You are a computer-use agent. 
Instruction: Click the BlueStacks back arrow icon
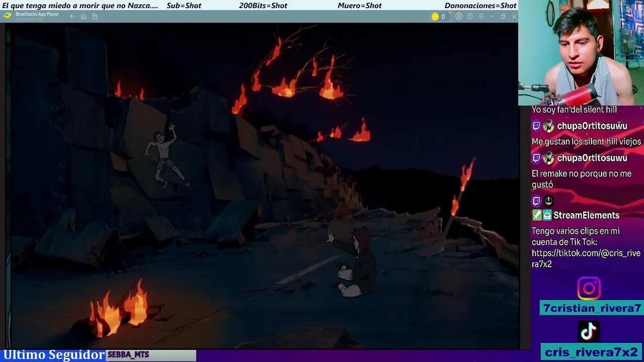click(x=72, y=17)
